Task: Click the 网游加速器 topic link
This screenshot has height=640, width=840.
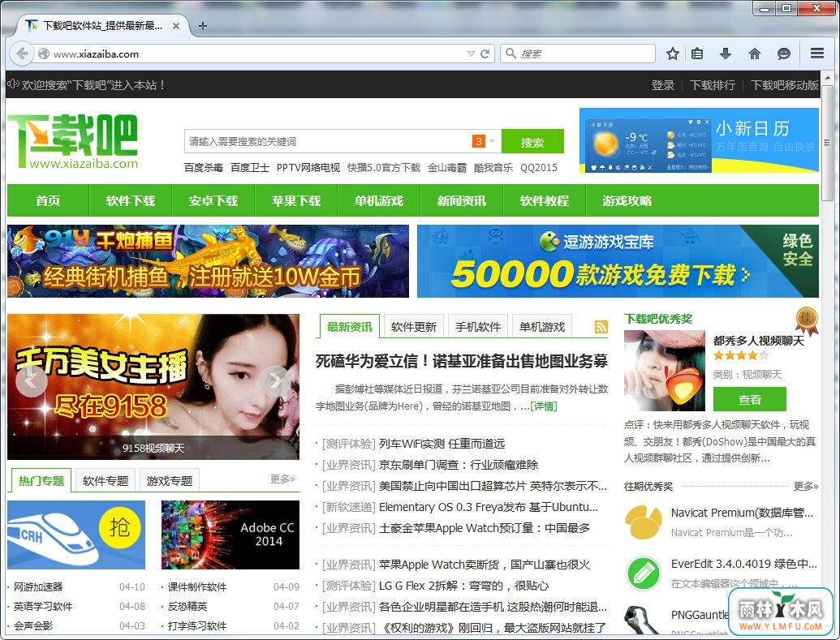Action: tap(38, 587)
